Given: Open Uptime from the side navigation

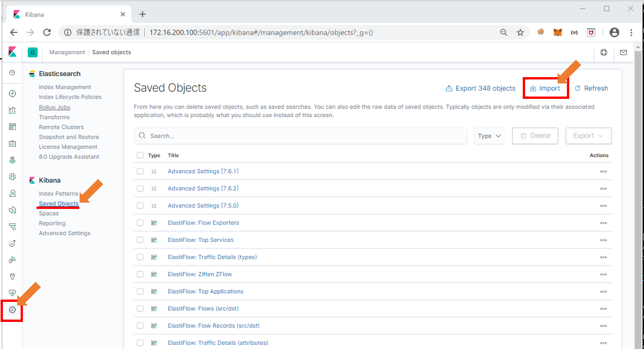Looking at the screenshot, I should (x=12, y=244).
